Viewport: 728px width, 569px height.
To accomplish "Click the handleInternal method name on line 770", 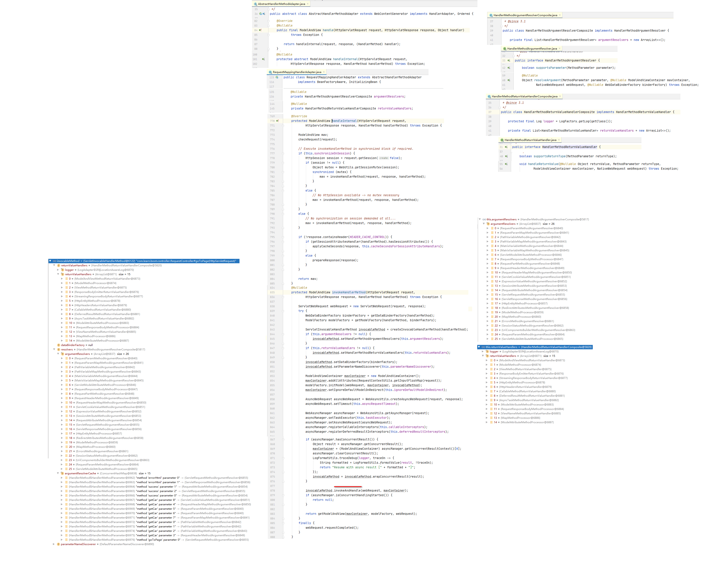I will tap(344, 121).
